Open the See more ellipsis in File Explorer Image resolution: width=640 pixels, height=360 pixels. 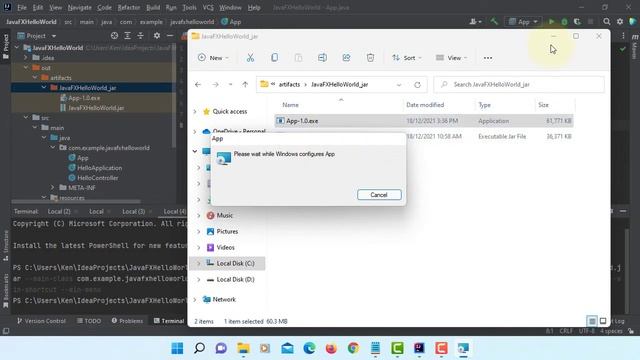coord(488,58)
